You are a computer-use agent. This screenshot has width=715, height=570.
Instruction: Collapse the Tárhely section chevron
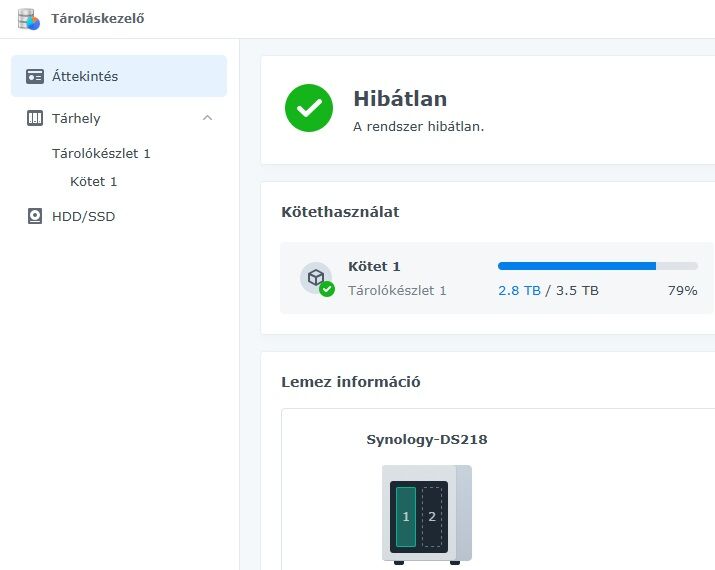(x=207, y=118)
